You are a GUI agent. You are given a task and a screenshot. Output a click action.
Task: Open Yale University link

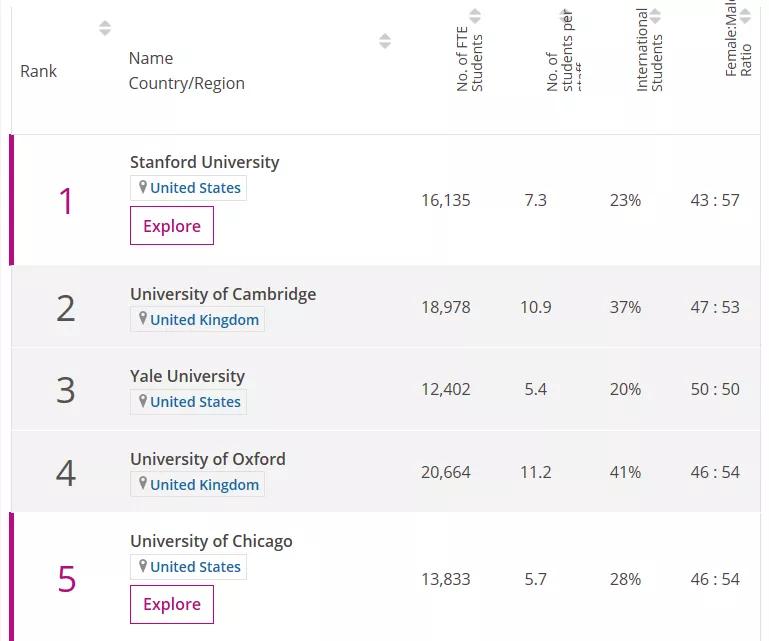point(187,376)
